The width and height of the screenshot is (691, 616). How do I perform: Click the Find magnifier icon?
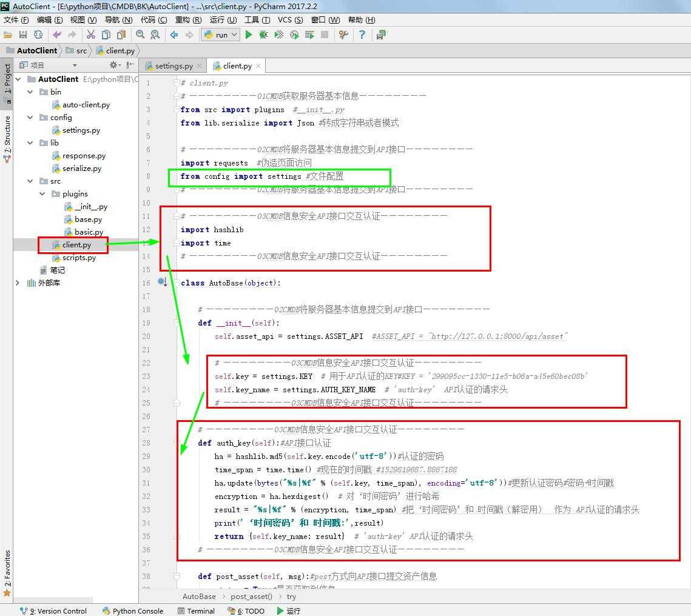140,35
